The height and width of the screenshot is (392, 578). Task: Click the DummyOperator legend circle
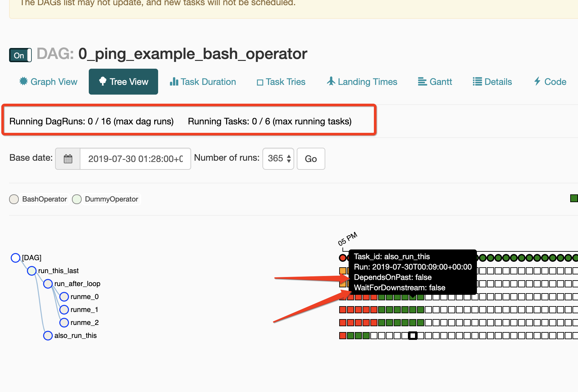tap(77, 199)
